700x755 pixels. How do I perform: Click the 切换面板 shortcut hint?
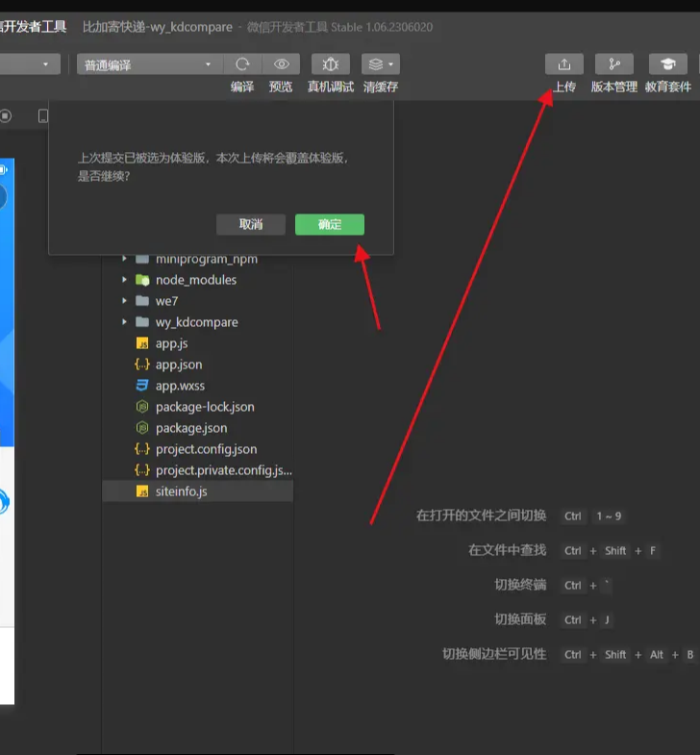pyautogui.click(x=520, y=619)
